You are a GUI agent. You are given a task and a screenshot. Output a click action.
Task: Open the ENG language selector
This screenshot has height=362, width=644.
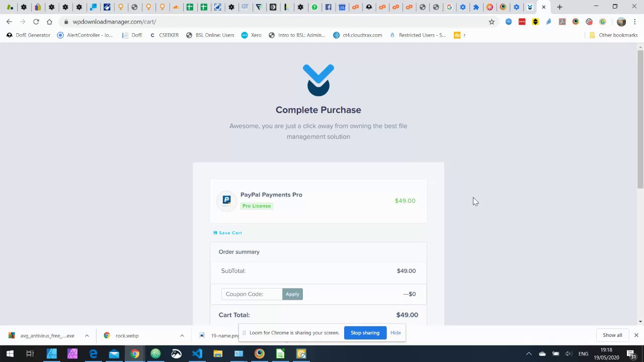(583, 354)
